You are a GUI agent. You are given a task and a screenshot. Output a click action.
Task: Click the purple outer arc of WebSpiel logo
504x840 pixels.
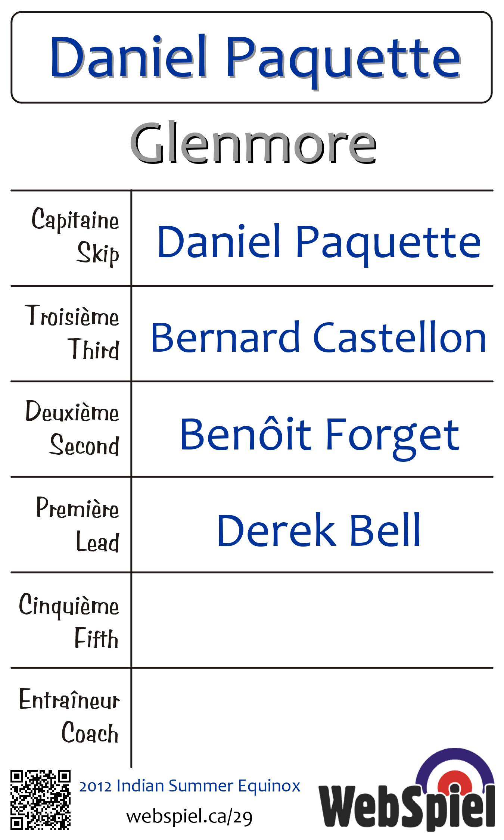click(x=454, y=758)
